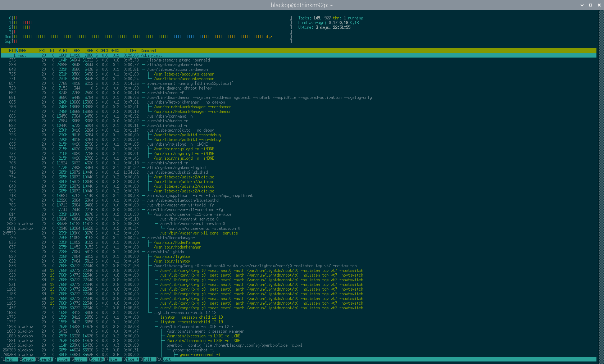604x364 pixels.
Task: Select the systemd-logind process row
Action: click(299, 168)
